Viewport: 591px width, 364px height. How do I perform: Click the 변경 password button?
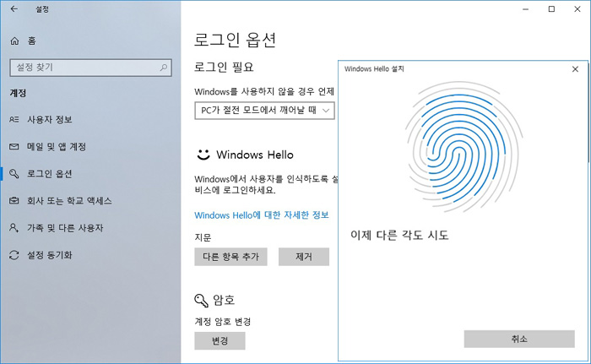(220, 341)
